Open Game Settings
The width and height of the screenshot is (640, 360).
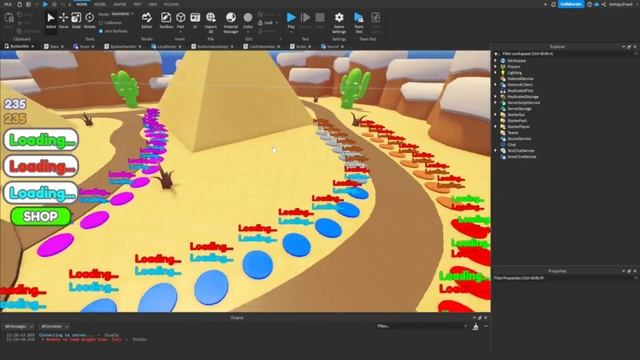[x=339, y=22]
